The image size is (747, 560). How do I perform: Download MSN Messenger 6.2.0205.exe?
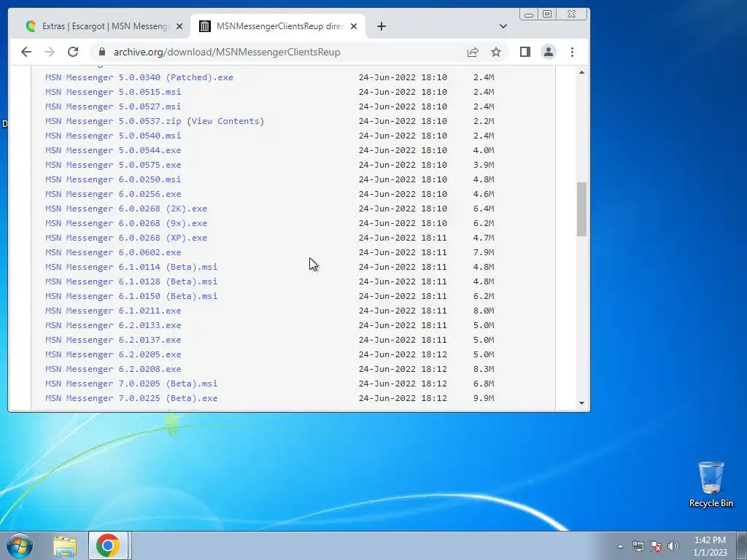[113, 354]
